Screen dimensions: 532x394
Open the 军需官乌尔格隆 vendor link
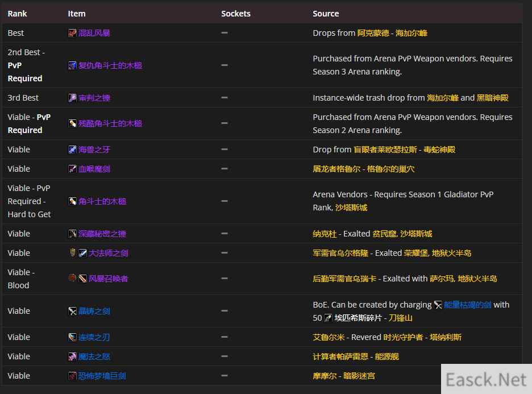pyautogui.click(x=340, y=253)
